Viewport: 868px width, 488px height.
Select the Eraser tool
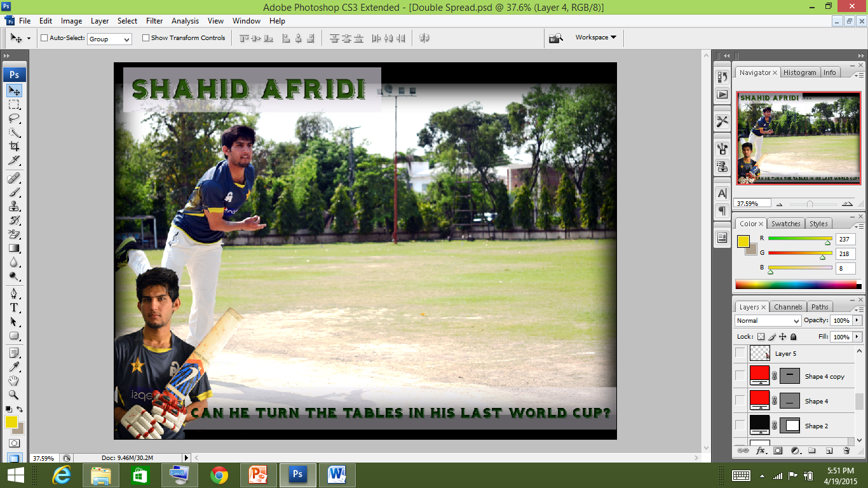(x=14, y=234)
